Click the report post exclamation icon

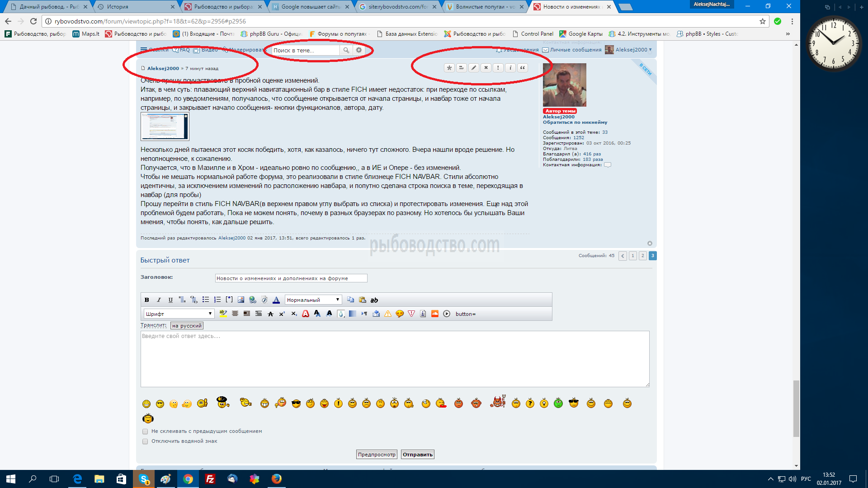click(498, 68)
